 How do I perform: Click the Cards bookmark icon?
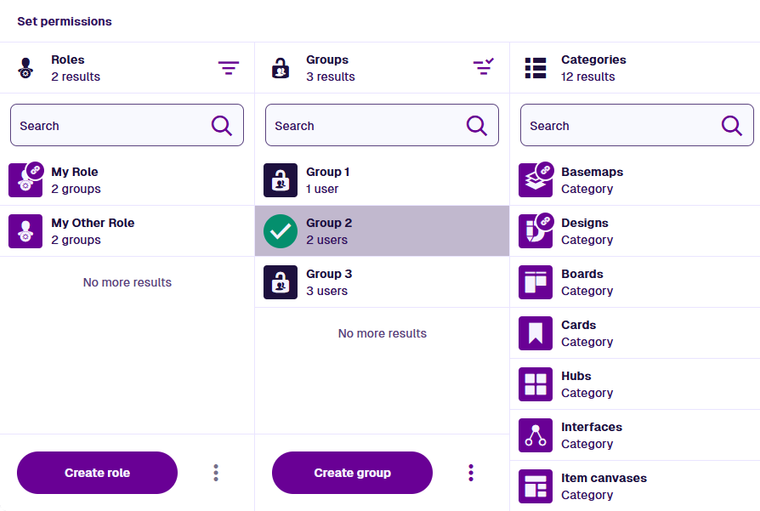535,333
